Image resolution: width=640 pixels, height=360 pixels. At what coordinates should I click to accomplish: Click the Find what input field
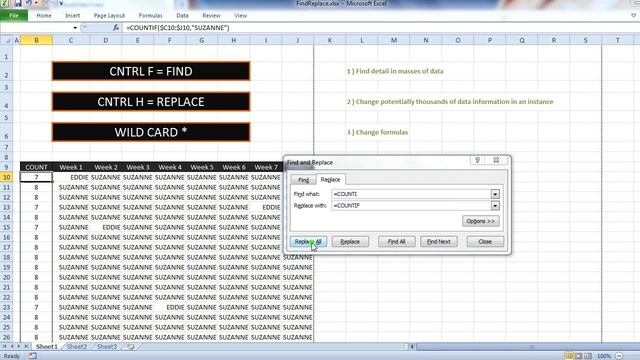[x=411, y=194]
